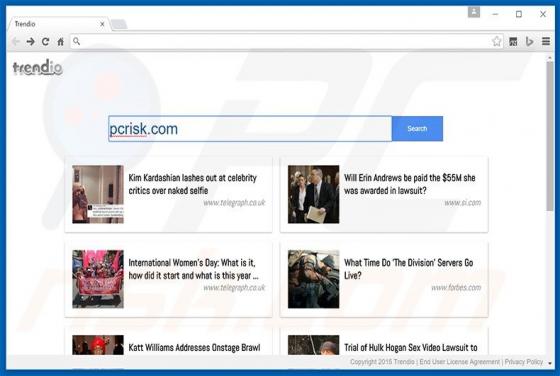The height and width of the screenshot is (376, 560).
Task: Click the browser forward arrow
Action: pos(31,42)
